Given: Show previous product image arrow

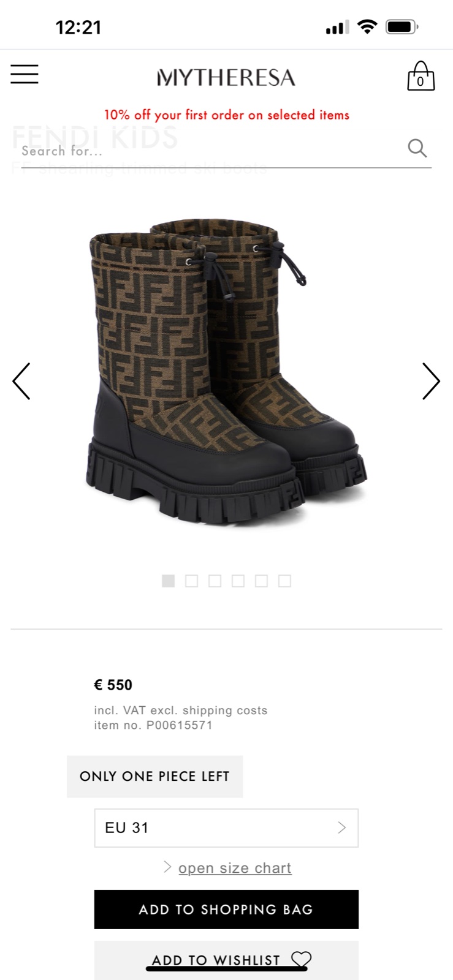Looking at the screenshot, I should point(21,381).
